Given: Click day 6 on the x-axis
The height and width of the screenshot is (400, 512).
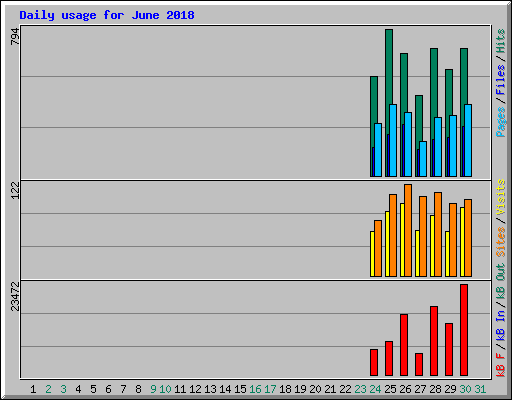Looking at the screenshot, I should pos(108,389).
